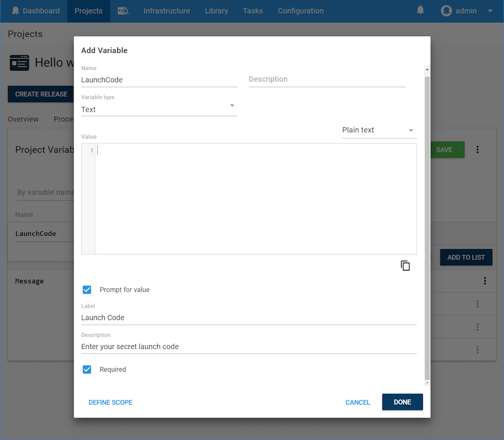Click the LaunchCode variable row name
Screen dimensions: 504x440
(35, 234)
